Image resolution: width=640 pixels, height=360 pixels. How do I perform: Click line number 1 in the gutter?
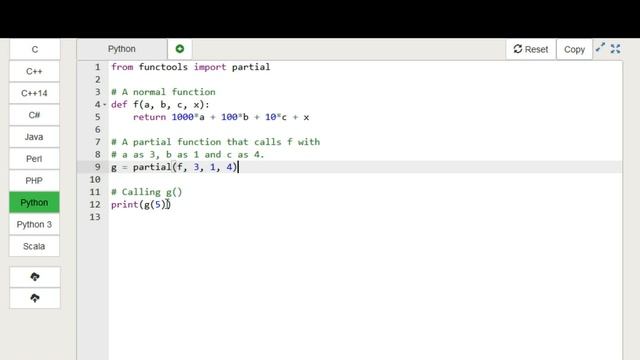point(98,67)
